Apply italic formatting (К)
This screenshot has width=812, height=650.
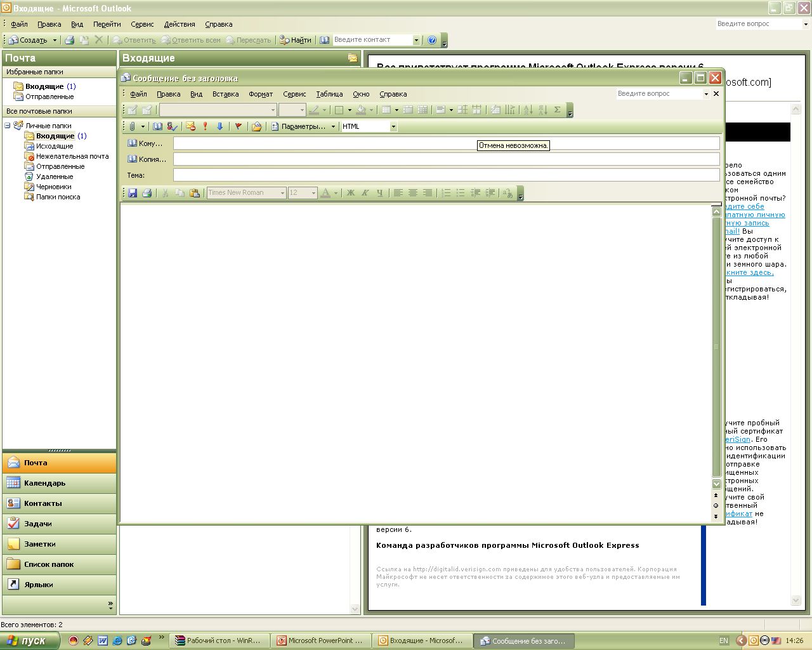(365, 193)
